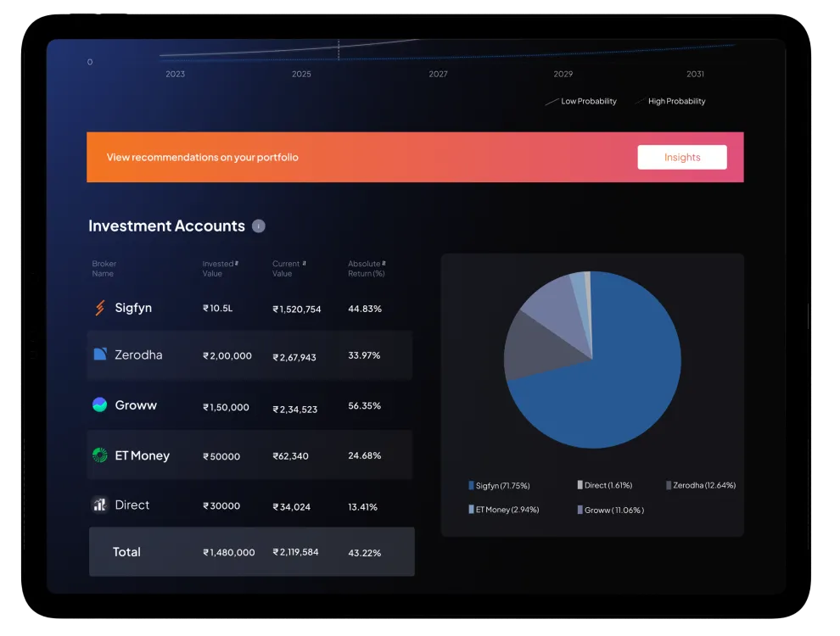Click the Groww broker logo
This screenshot has width=840, height=636.
point(100,404)
